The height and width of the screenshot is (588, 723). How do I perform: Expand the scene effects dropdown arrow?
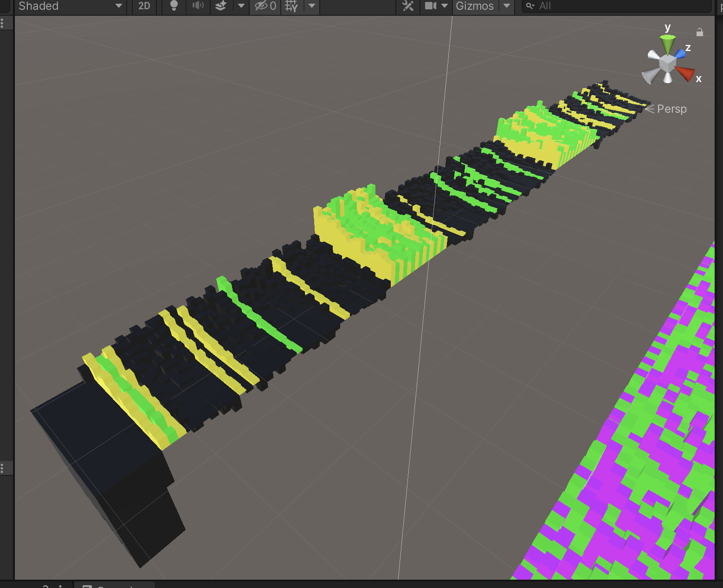241,6
